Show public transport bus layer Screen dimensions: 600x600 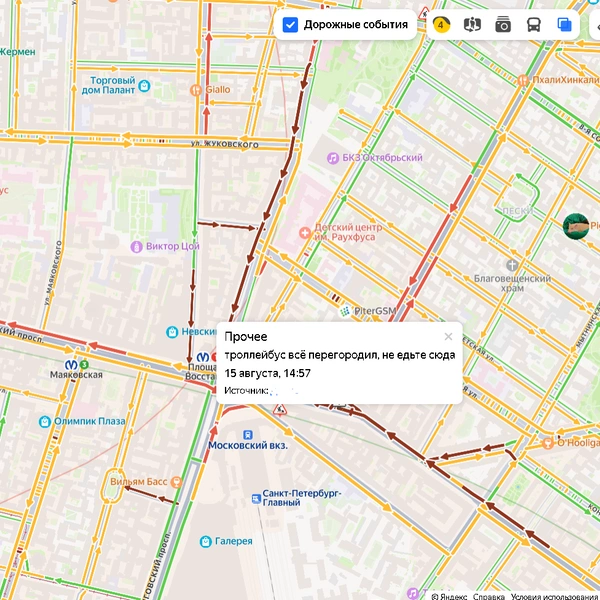[x=534, y=25]
